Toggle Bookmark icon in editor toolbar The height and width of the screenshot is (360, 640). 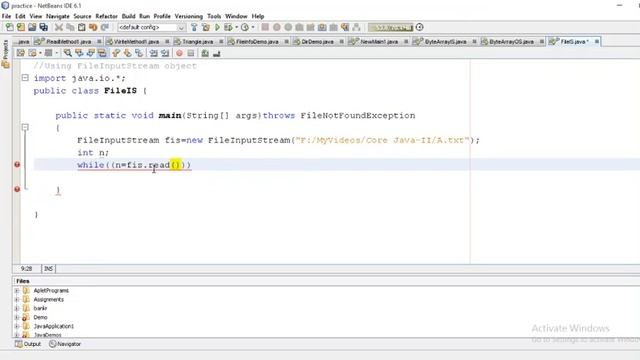(x=139, y=53)
